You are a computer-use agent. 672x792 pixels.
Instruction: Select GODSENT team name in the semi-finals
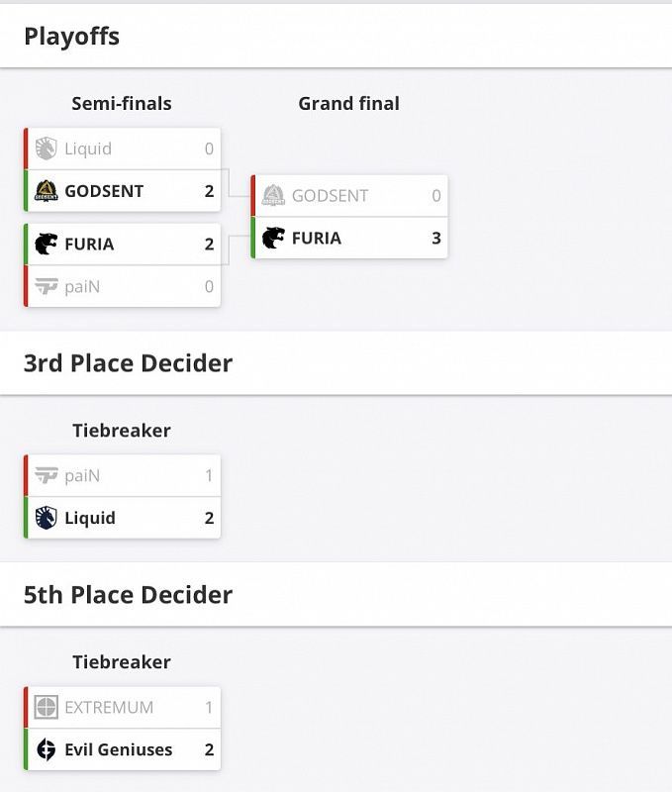(104, 191)
